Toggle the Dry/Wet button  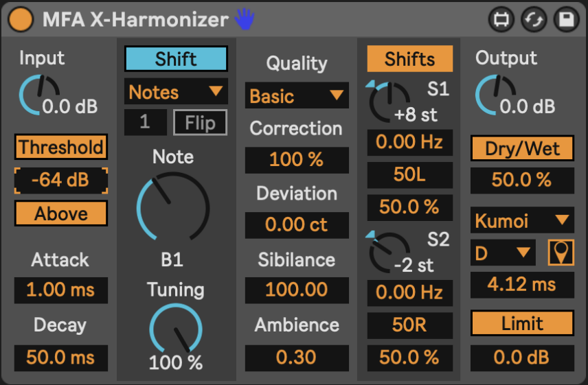point(522,148)
